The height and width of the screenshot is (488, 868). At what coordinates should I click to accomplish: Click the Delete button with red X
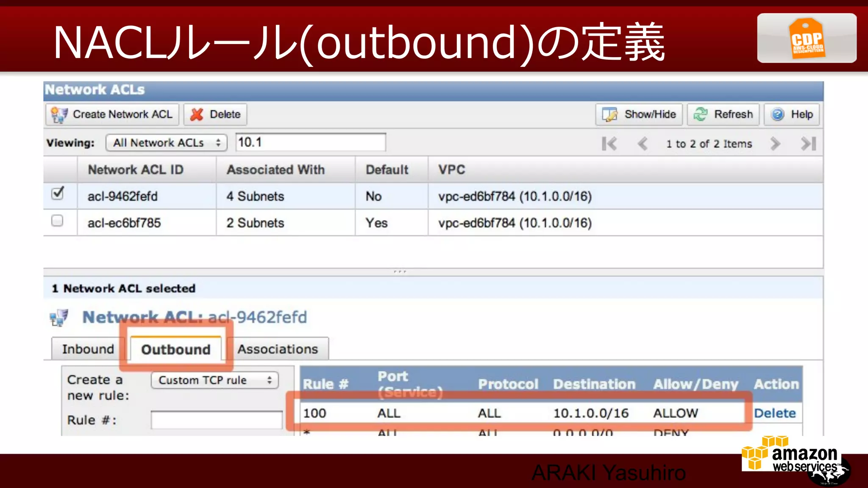215,114
